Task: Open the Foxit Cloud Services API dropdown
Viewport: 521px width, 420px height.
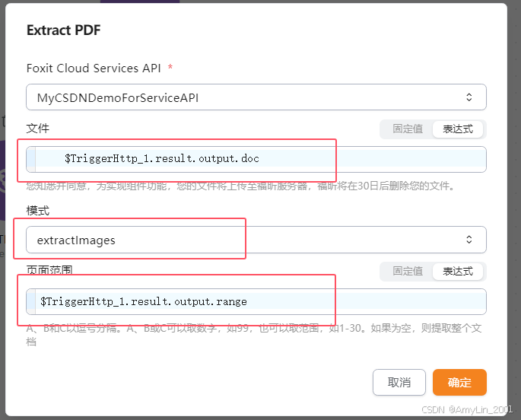Action: tap(256, 97)
